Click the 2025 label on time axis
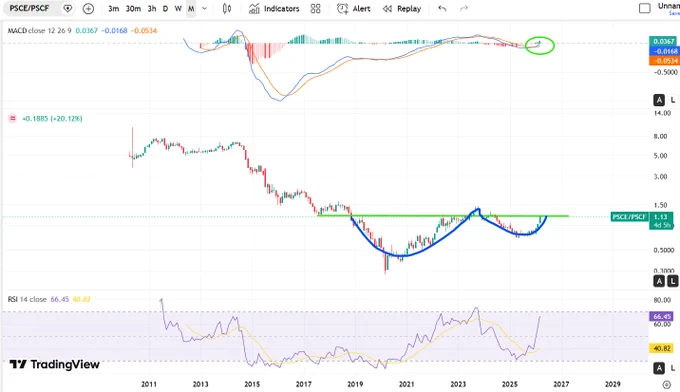This screenshot has height=392, width=680. pyautogui.click(x=510, y=384)
